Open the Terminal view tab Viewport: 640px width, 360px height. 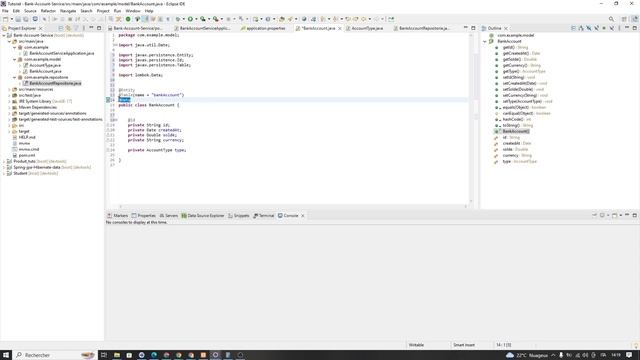[264, 216]
